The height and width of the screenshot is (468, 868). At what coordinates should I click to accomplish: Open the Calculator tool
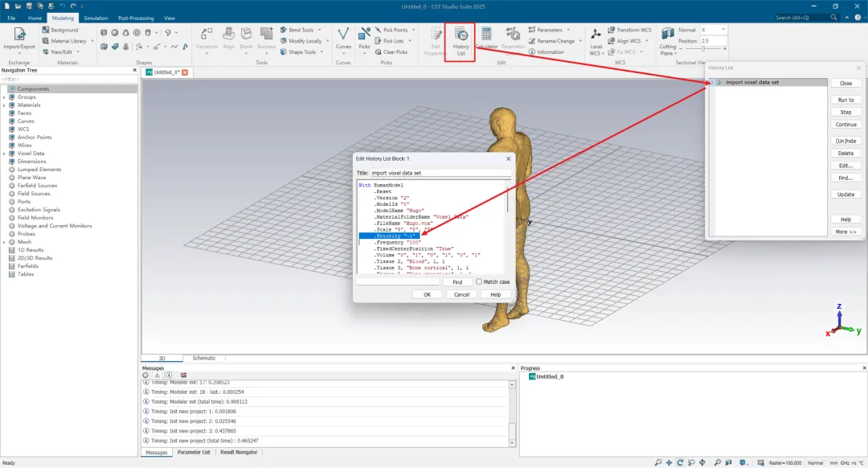pos(486,39)
